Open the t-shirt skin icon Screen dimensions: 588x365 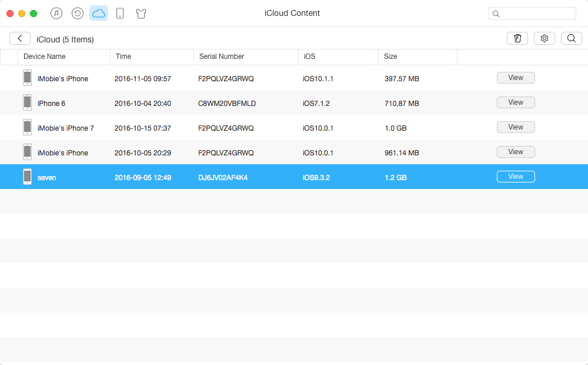pyautogui.click(x=141, y=14)
